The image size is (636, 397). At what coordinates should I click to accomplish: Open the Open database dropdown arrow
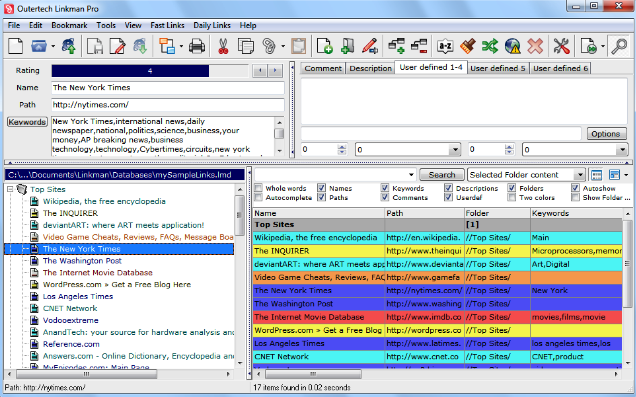click(53, 46)
